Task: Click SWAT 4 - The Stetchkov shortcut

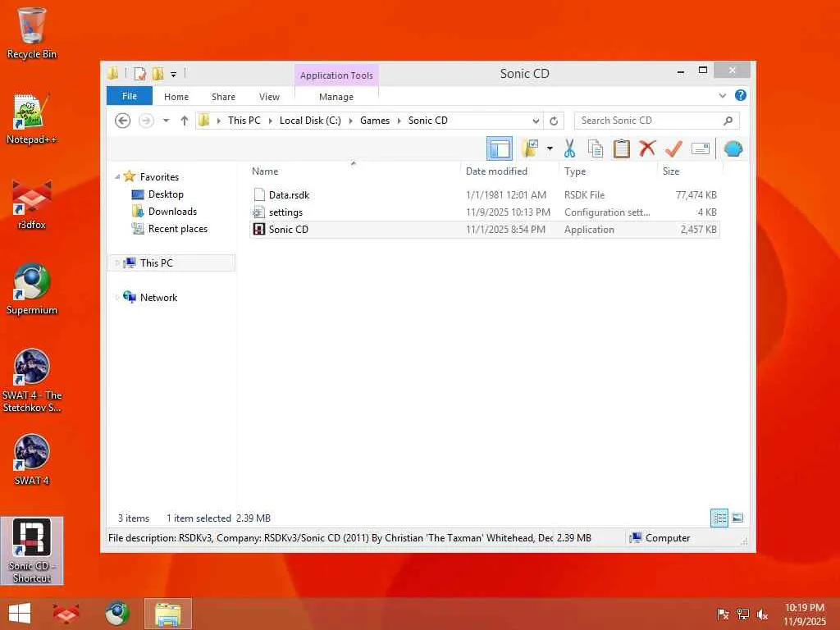Action: click(x=32, y=381)
